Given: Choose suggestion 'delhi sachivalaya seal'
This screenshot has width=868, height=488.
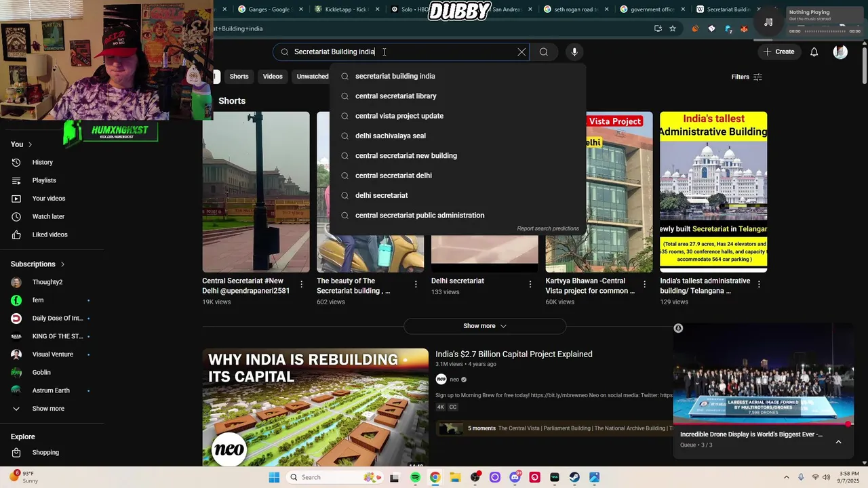Looking at the screenshot, I should coord(458,136).
